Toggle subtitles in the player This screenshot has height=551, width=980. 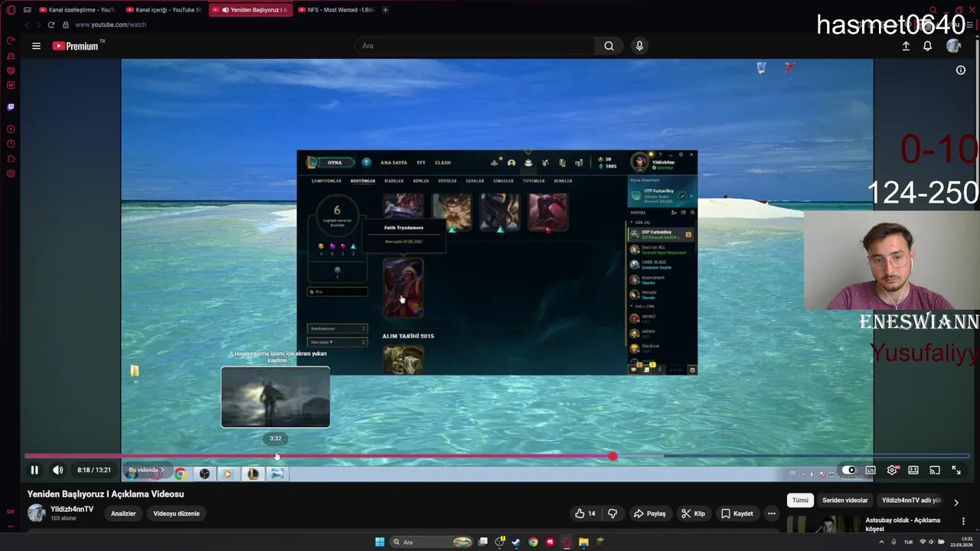point(871,470)
